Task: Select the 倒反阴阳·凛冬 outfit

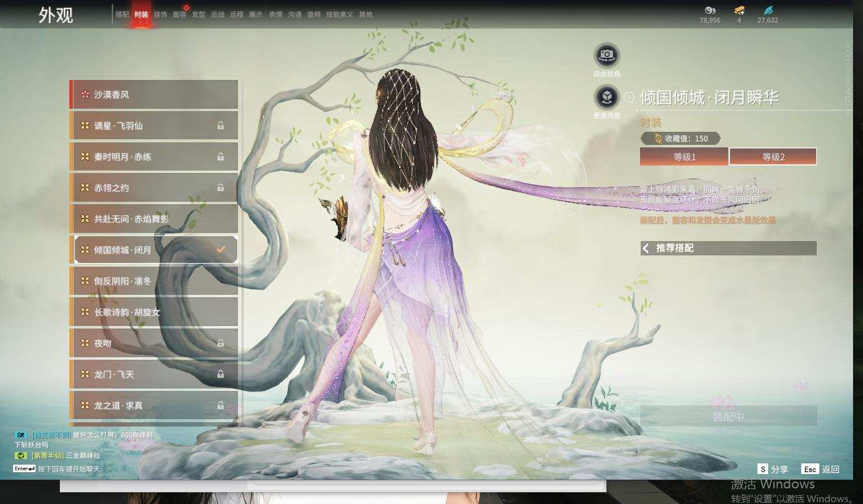Action: pyautogui.click(x=154, y=281)
